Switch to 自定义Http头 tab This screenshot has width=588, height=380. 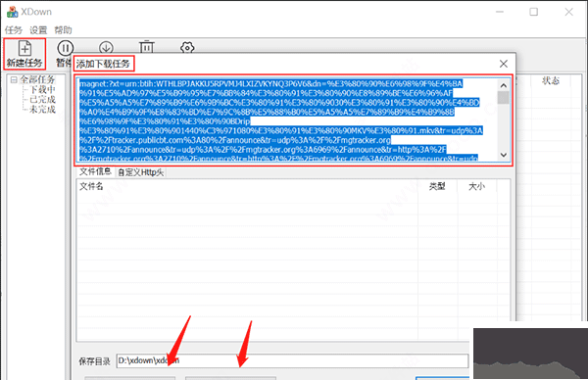[140, 172]
